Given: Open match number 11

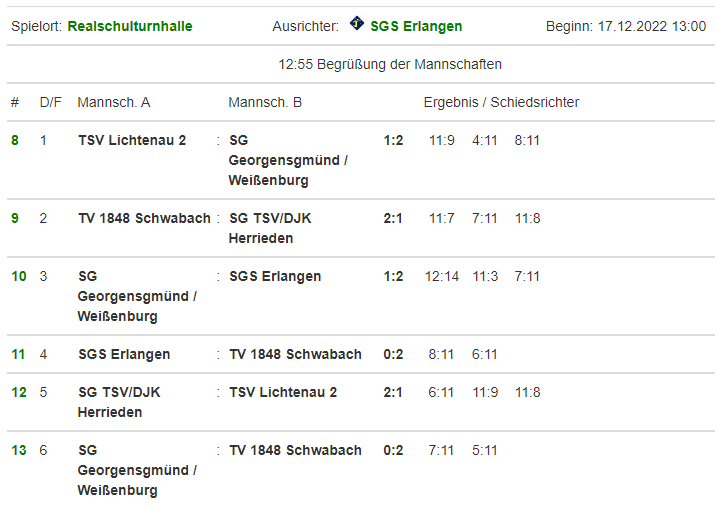Looking at the screenshot, I should [18, 354].
